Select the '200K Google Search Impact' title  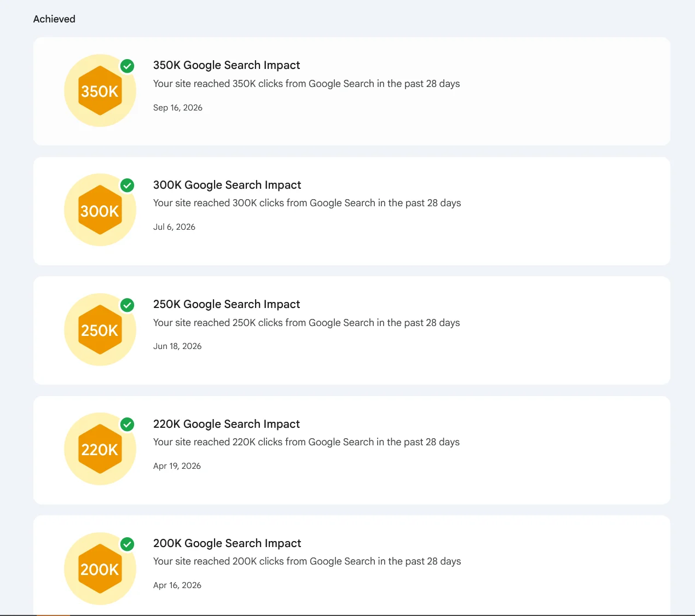pos(227,543)
